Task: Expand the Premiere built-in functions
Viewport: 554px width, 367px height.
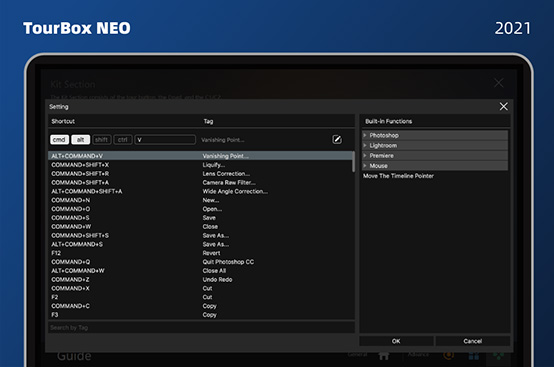Action: [x=435, y=155]
